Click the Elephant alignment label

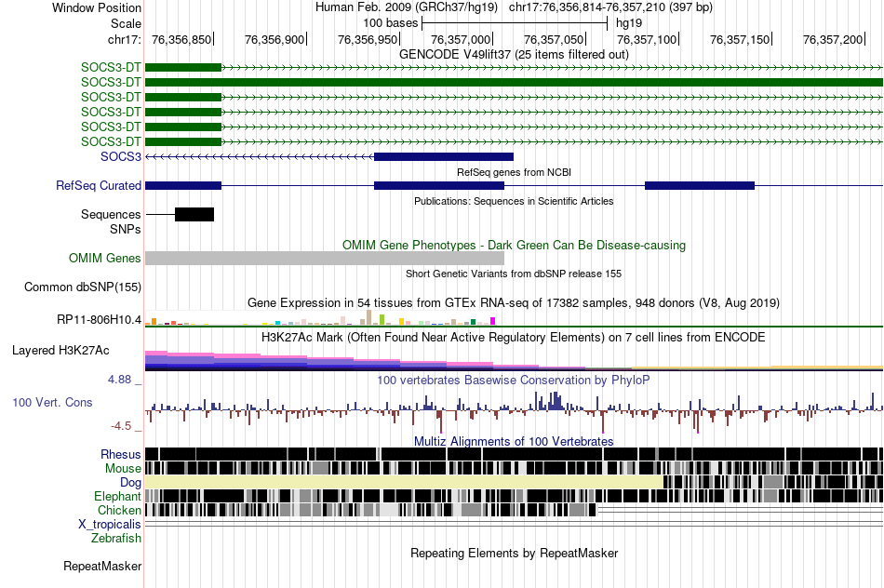pyautogui.click(x=118, y=497)
